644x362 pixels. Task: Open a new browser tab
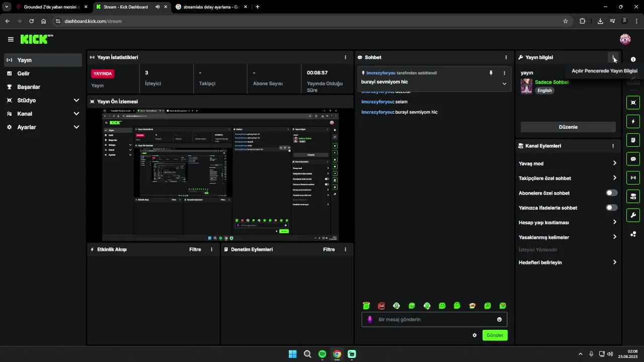pos(258,7)
